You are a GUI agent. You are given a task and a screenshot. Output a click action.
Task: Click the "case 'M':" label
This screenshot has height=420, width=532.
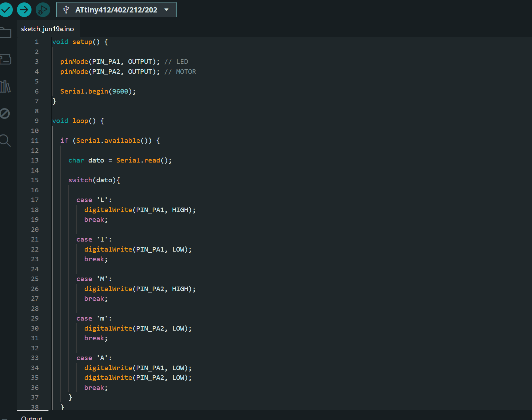click(x=94, y=279)
